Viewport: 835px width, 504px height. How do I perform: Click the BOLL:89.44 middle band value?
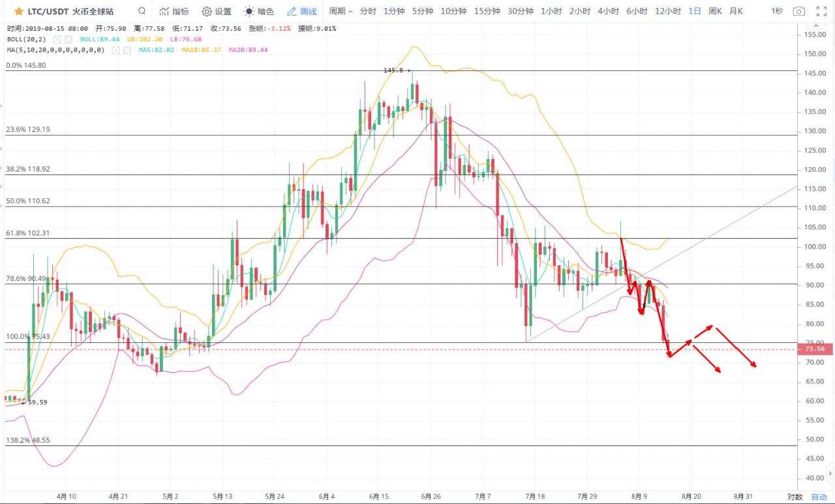pyautogui.click(x=100, y=39)
